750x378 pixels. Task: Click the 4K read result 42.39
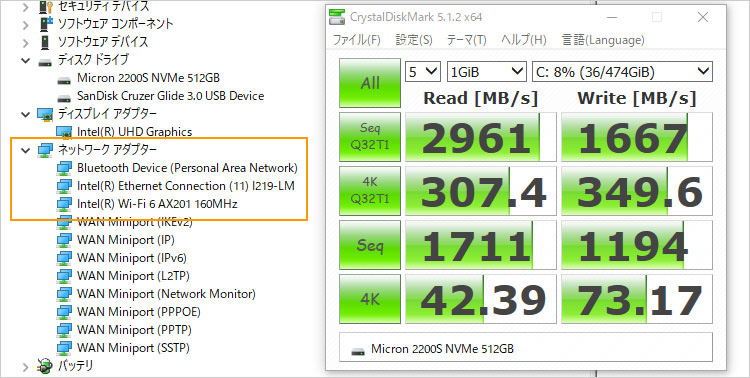481,300
